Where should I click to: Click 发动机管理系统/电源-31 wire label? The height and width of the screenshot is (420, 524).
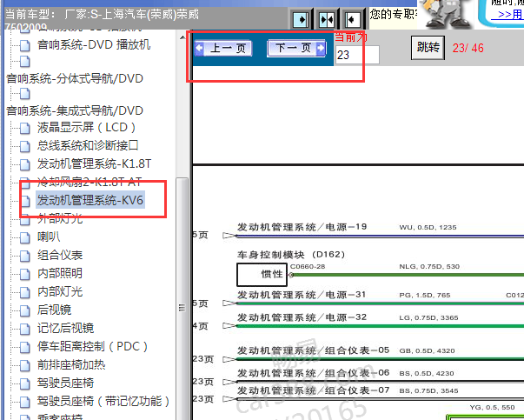(x=302, y=295)
